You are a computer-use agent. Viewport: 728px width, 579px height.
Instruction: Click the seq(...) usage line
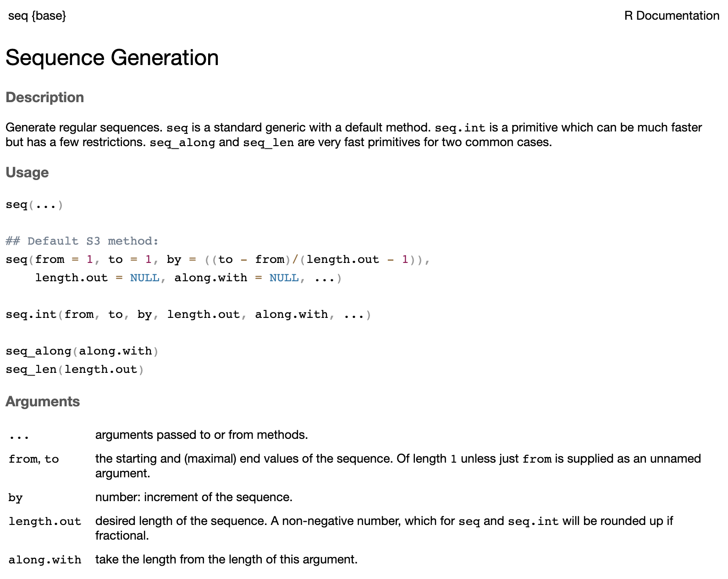pos(34,205)
